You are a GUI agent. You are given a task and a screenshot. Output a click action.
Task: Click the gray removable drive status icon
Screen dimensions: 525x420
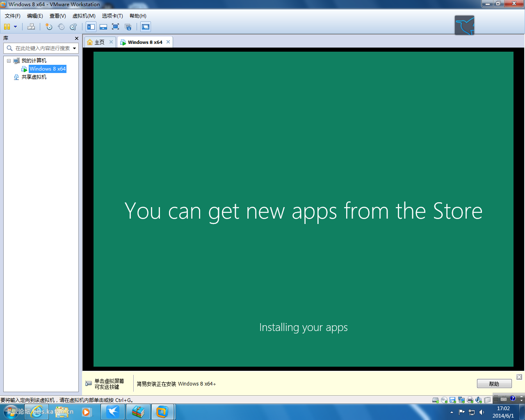pos(487,400)
